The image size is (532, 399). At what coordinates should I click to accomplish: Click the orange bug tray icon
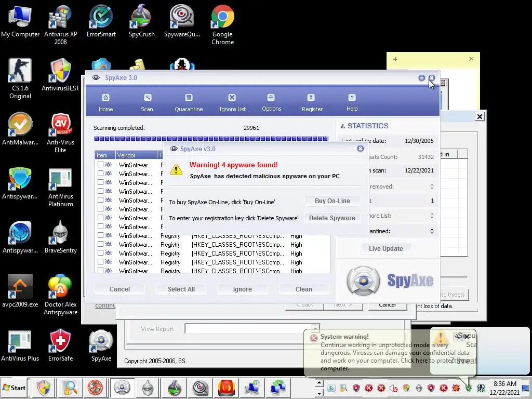(x=456, y=388)
